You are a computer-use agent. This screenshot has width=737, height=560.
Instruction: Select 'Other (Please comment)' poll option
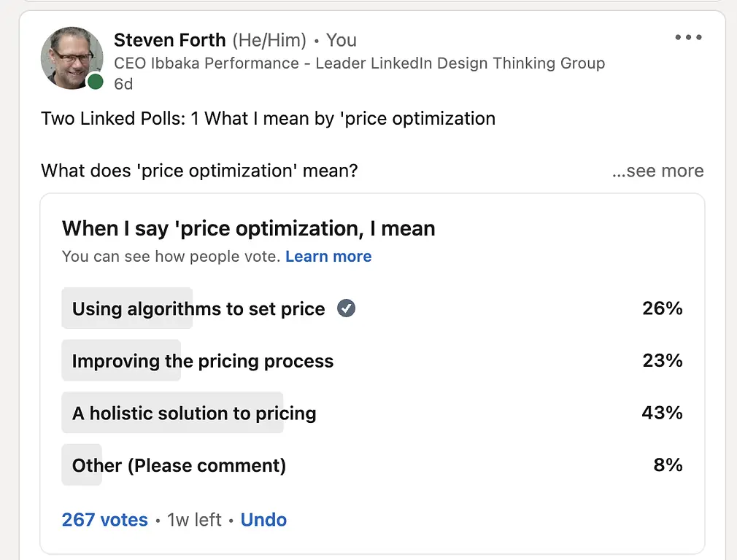coord(372,464)
